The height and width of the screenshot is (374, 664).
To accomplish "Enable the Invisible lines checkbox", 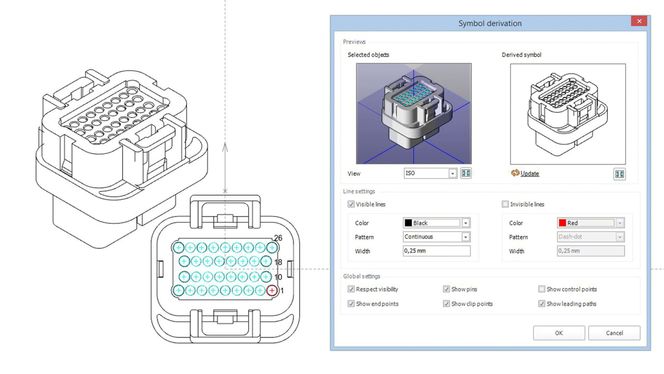I will tap(505, 204).
